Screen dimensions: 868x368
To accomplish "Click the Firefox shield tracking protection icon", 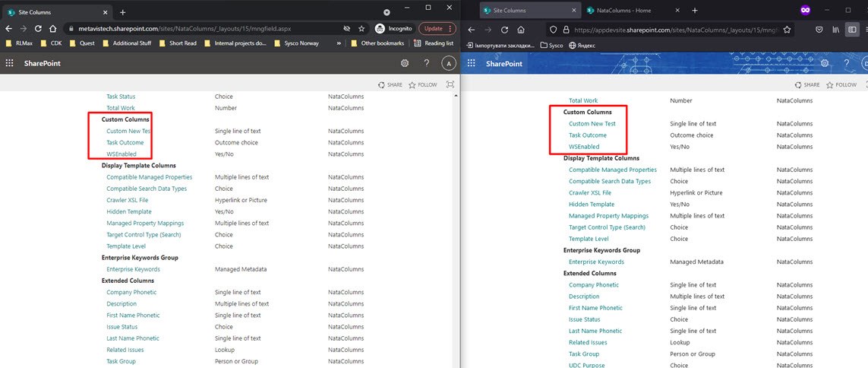I will click(x=552, y=30).
